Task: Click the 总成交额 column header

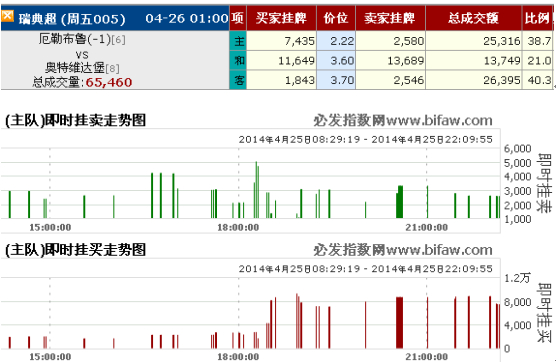Action: point(474,18)
